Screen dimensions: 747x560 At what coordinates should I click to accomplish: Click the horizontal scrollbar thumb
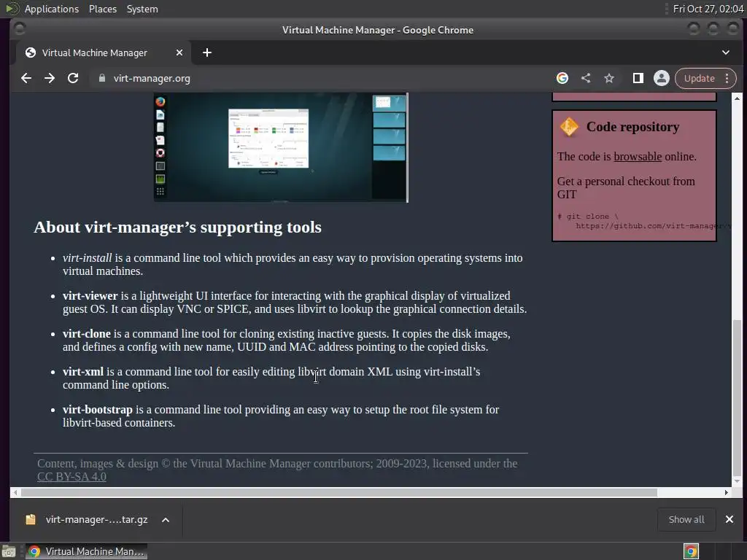coord(338,492)
